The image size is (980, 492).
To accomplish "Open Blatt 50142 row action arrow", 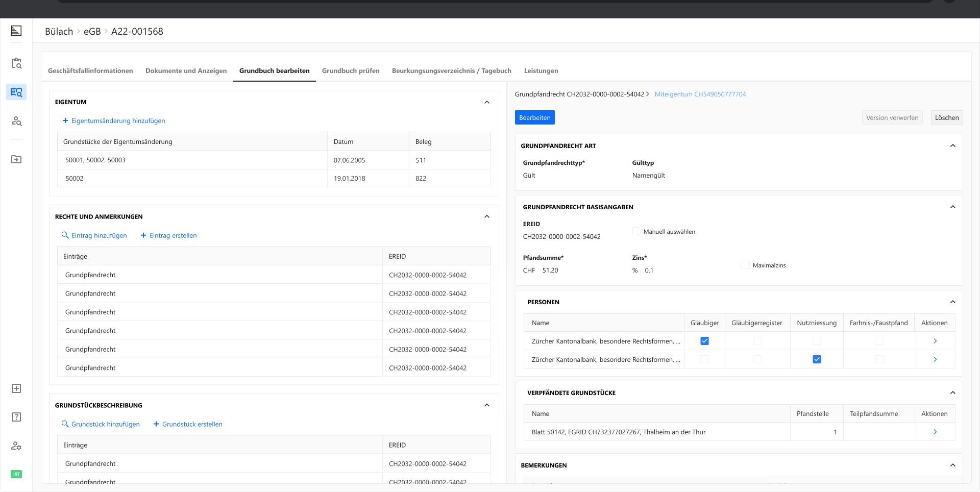I will [x=935, y=432].
